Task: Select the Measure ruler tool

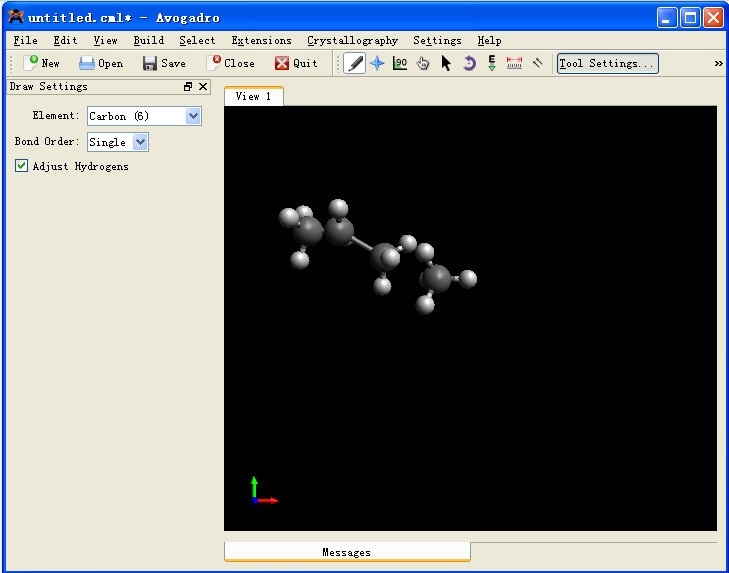Action: point(514,63)
